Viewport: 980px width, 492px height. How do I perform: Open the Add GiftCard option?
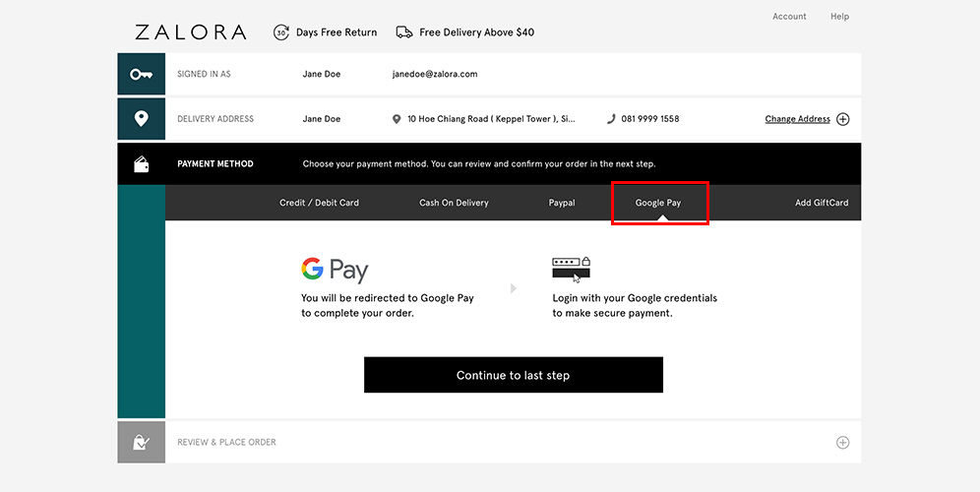(x=822, y=203)
